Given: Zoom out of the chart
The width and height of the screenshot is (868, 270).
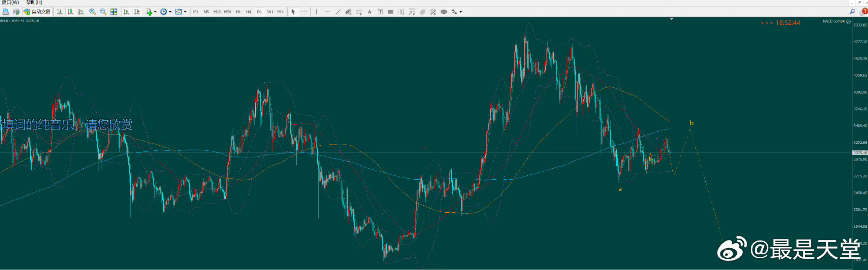Looking at the screenshot, I should [x=103, y=12].
